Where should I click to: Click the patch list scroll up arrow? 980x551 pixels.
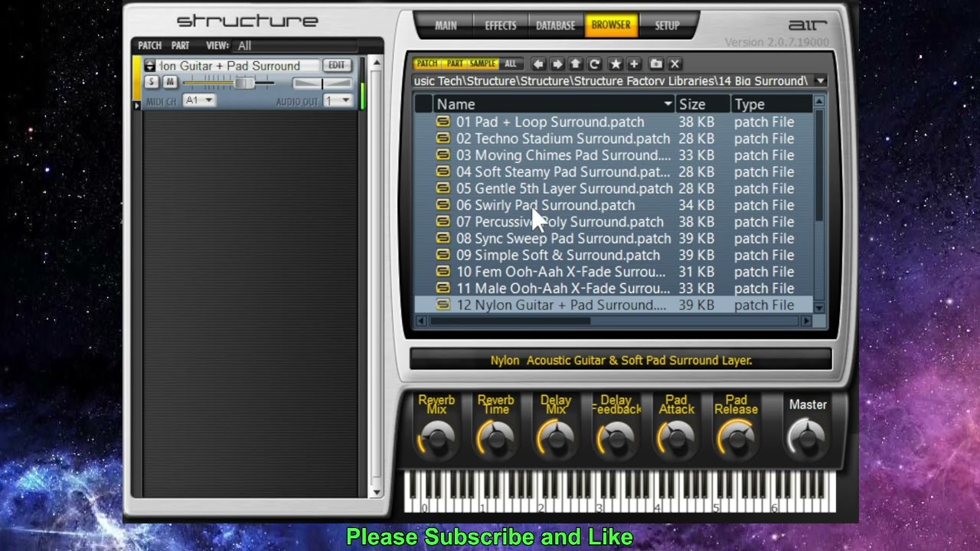[x=376, y=63]
